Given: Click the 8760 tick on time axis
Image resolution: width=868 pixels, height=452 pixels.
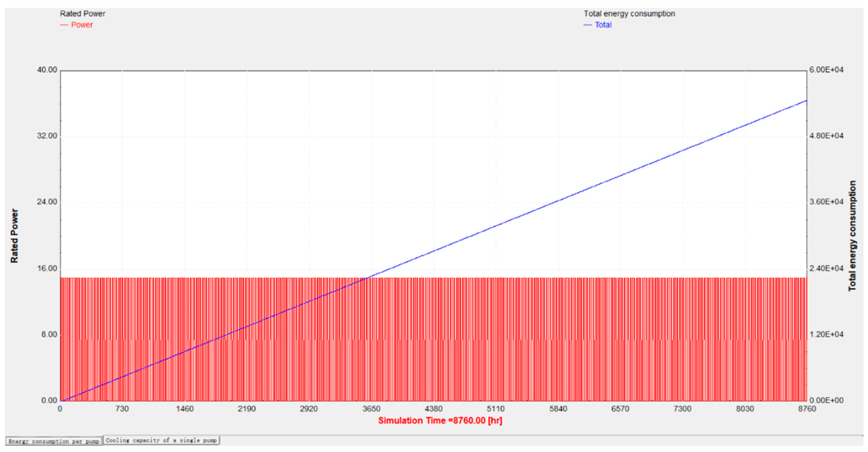Looking at the screenshot, I should [807, 409].
